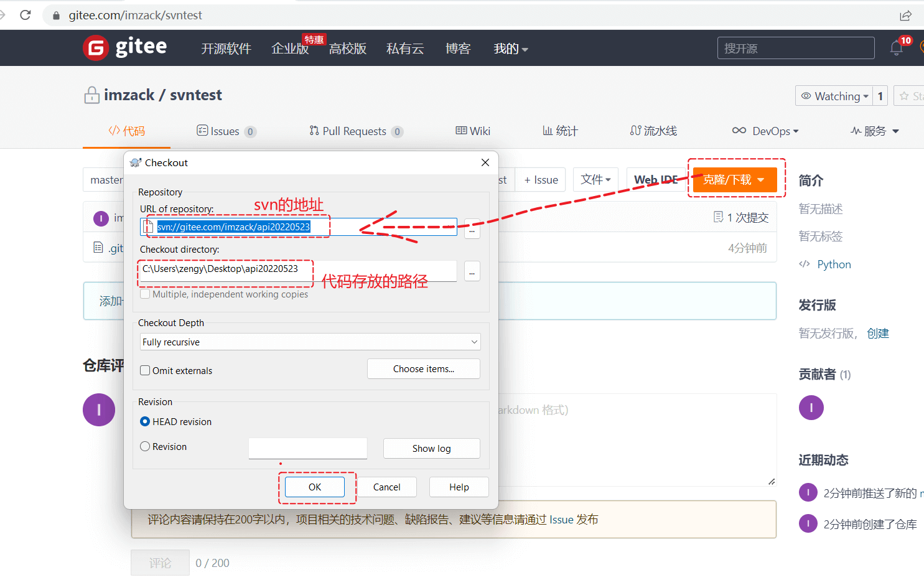Open the Wiki tab
The height and width of the screenshot is (585, 924).
(x=473, y=131)
